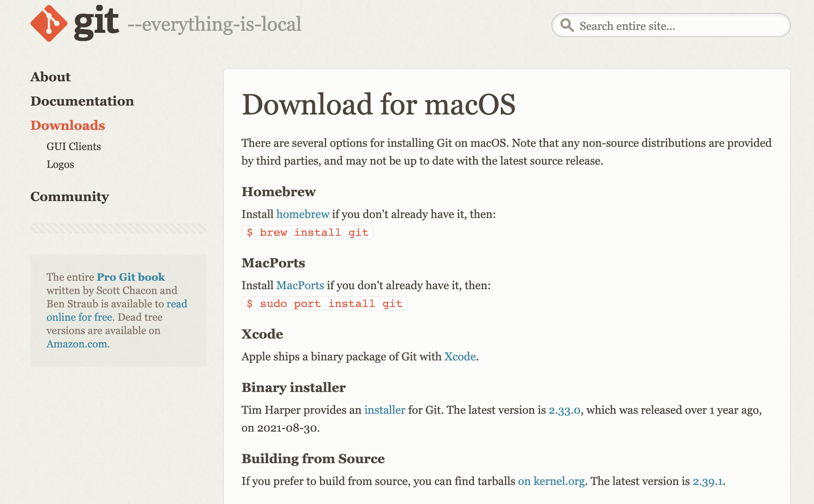Image resolution: width=814 pixels, height=504 pixels.
Task: Click the Git diamond logo icon
Action: (49, 23)
